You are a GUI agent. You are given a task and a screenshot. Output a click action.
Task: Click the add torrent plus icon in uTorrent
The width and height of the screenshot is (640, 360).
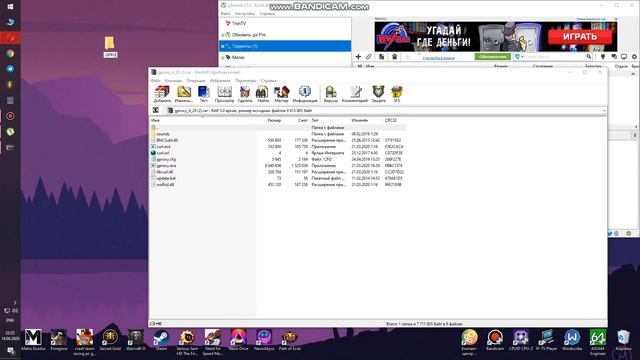[x=358, y=57]
